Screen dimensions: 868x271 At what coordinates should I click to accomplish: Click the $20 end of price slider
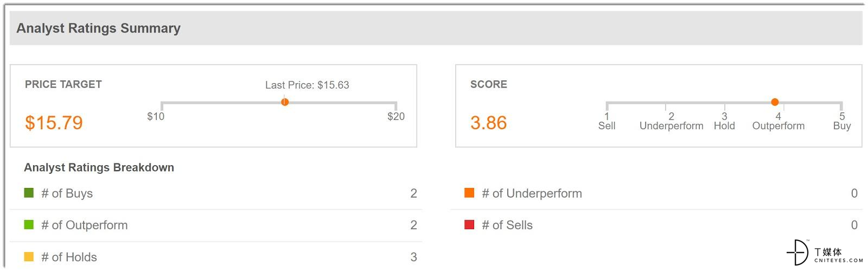coord(396,116)
